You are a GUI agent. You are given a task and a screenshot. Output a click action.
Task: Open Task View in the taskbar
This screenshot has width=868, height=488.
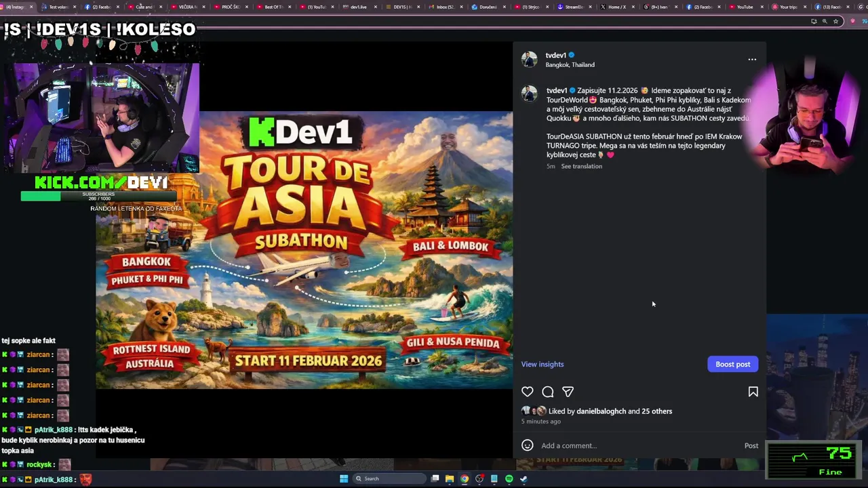click(x=435, y=479)
